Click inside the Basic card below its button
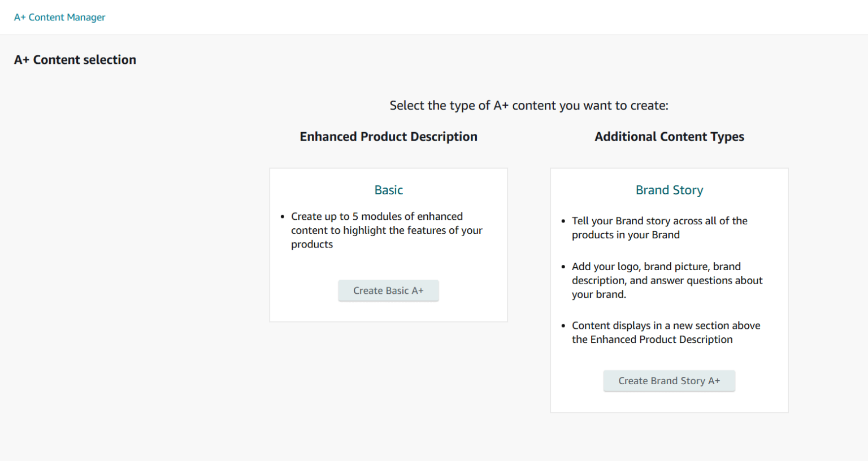 [388, 311]
